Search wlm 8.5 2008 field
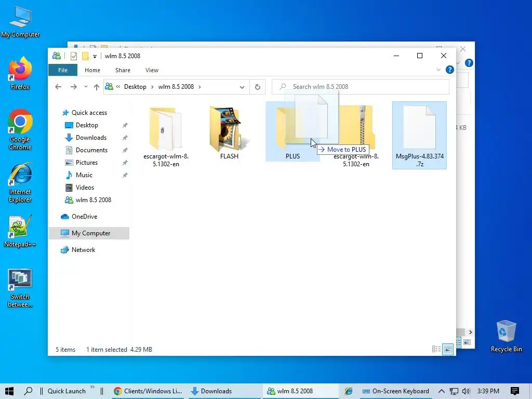Viewport: 532px width, 399px height. click(361, 87)
